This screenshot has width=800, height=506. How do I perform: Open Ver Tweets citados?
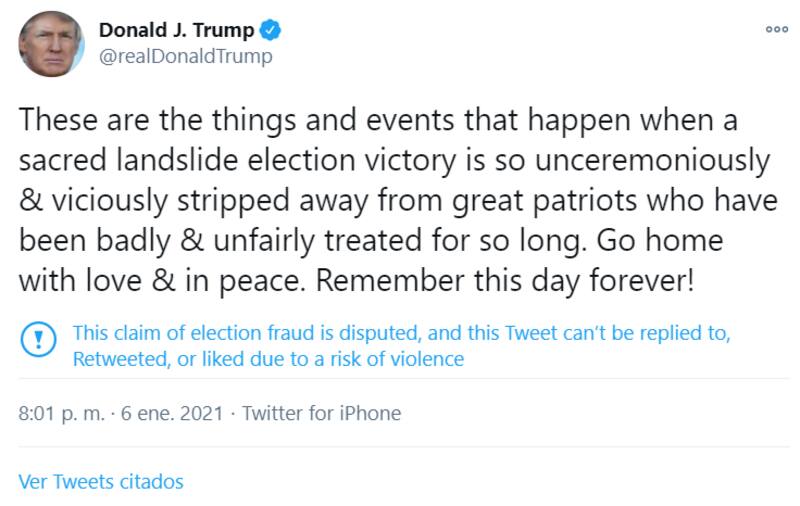[x=101, y=481]
